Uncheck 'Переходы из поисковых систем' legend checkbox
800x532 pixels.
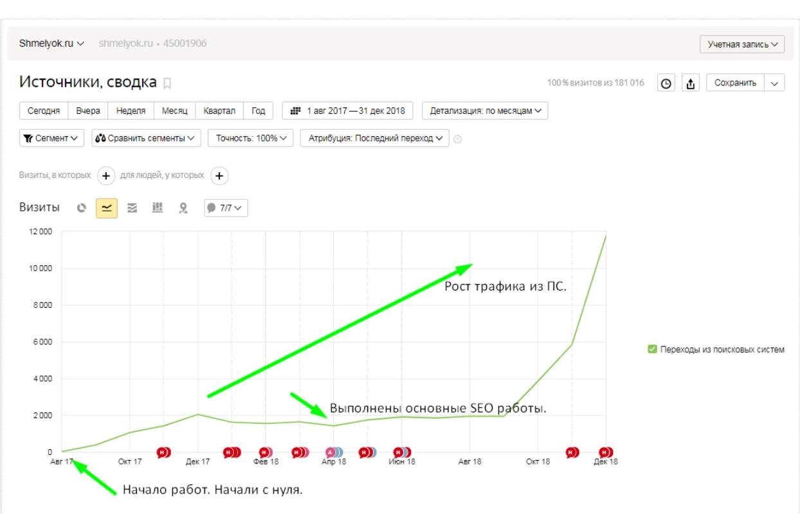[x=652, y=350]
